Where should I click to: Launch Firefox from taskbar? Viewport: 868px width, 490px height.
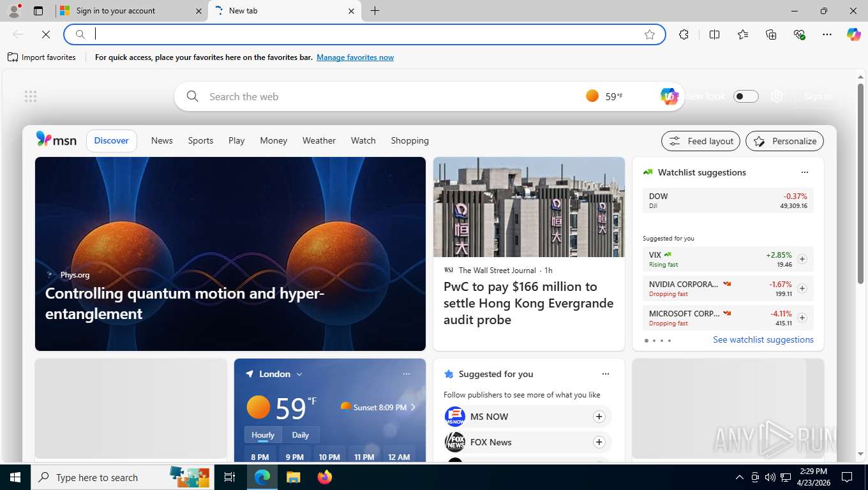pyautogui.click(x=325, y=477)
